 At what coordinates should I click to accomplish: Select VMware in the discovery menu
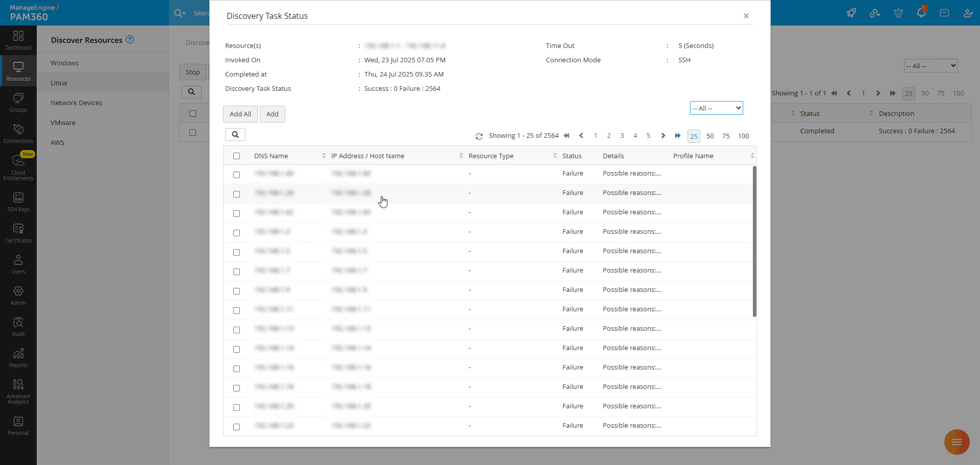[63, 123]
